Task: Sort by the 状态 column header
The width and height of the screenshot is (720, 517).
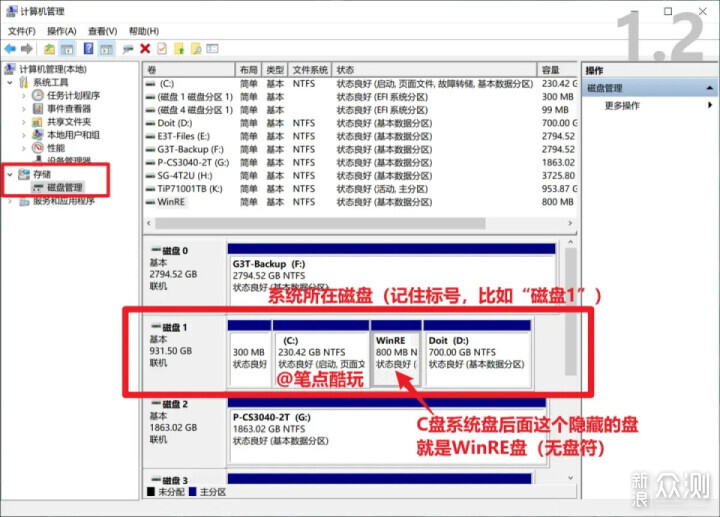Action: (434, 70)
